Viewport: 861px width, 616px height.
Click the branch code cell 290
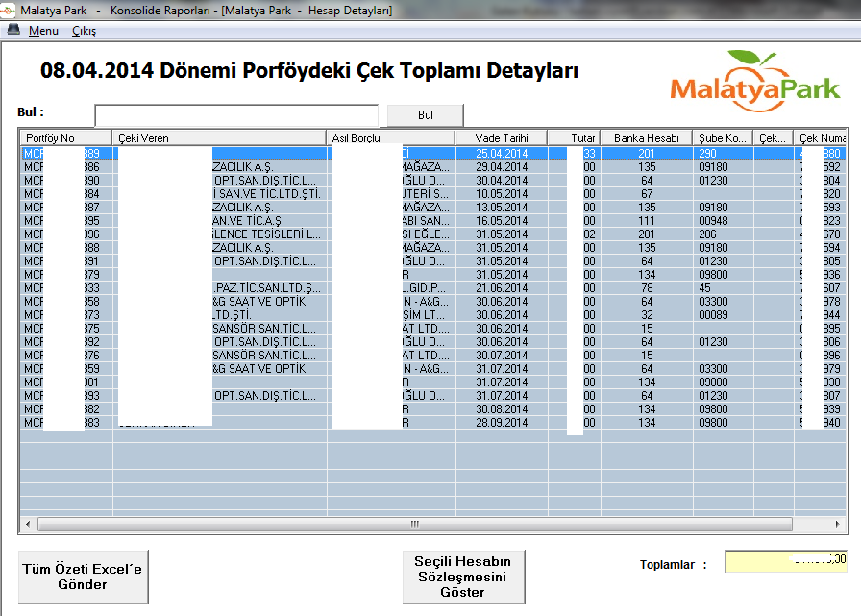tap(707, 153)
